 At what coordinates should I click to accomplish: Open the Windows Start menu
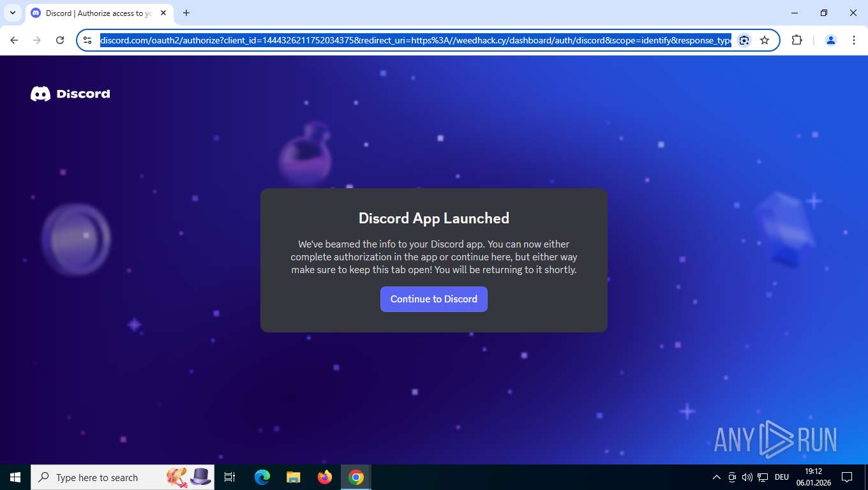(x=15, y=477)
